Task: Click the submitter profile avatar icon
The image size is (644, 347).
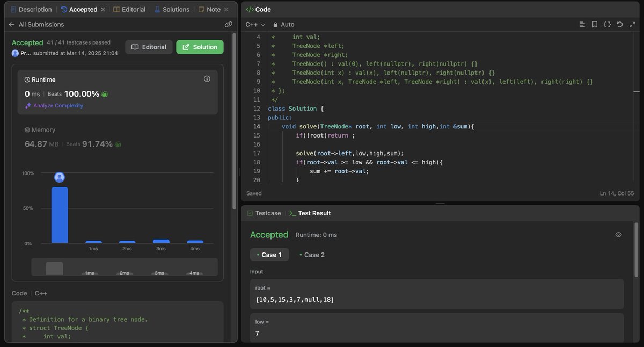Action: [15, 53]
